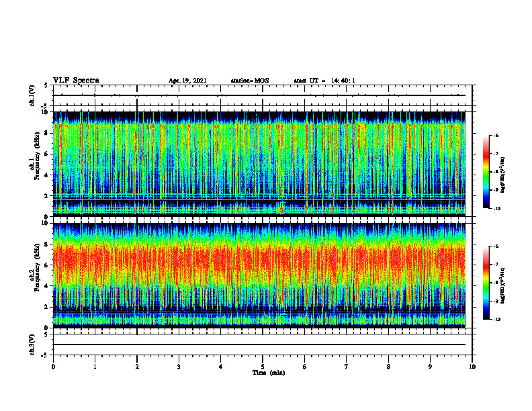Image resolution: width=532 pixels, height=411 pixels.
Task: Click inside the ch.1 spectrogram panel
Action: [x=259, y=164]
